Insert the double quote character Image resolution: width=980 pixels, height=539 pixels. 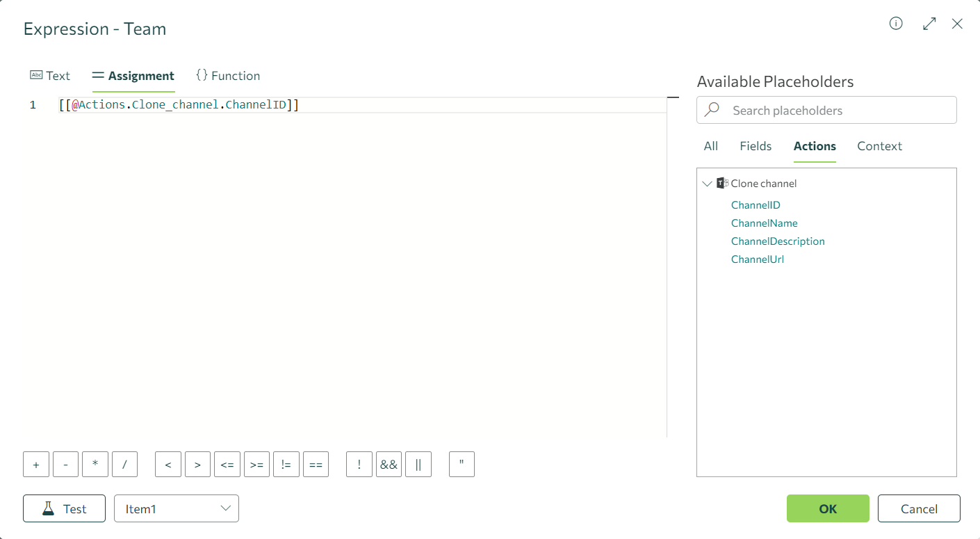462,465
